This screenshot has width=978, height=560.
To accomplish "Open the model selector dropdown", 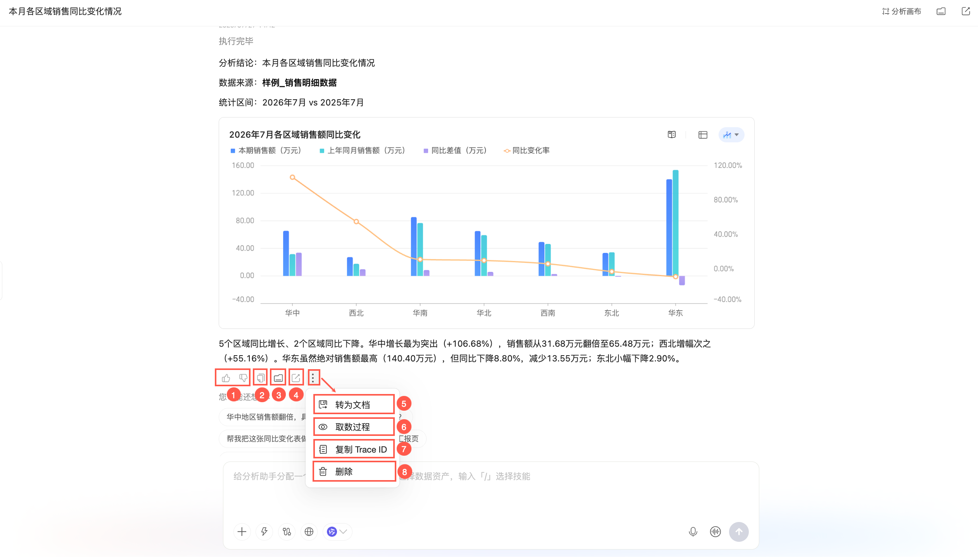I will pyautogui.click(x=337, y=532).
